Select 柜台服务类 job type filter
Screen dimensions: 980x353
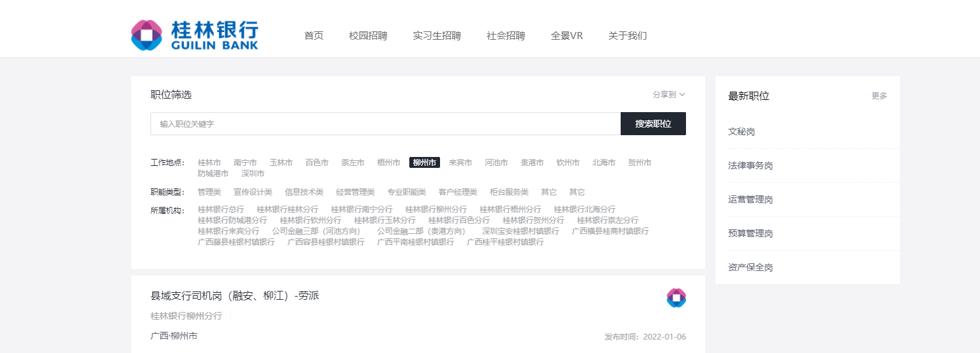509,192
